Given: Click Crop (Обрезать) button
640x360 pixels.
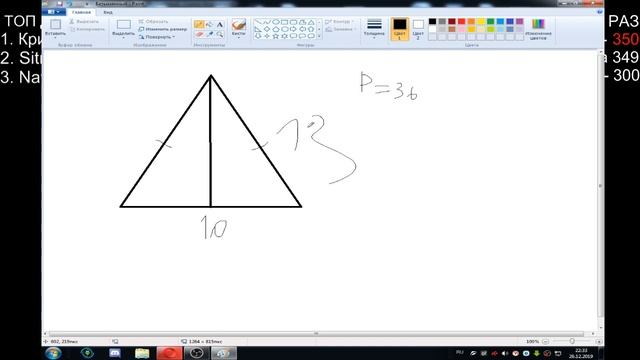Looking at the screenshot, I should coord(153,22).
